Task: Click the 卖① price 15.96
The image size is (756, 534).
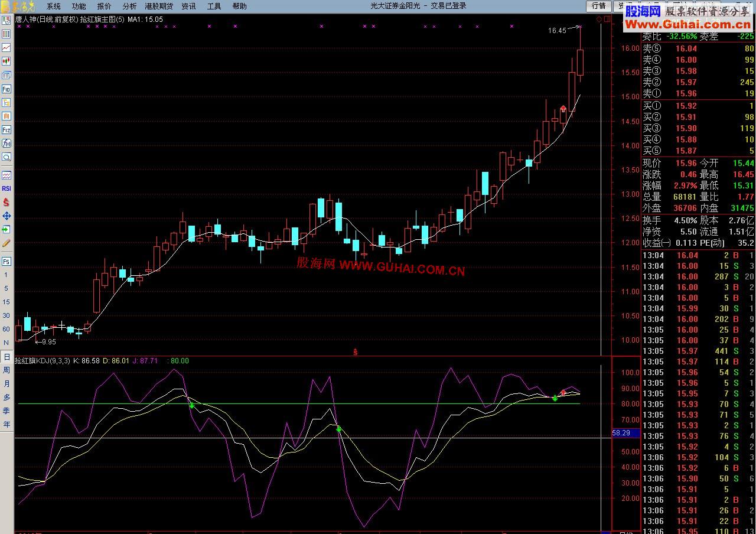Action: tap(686, 93)
